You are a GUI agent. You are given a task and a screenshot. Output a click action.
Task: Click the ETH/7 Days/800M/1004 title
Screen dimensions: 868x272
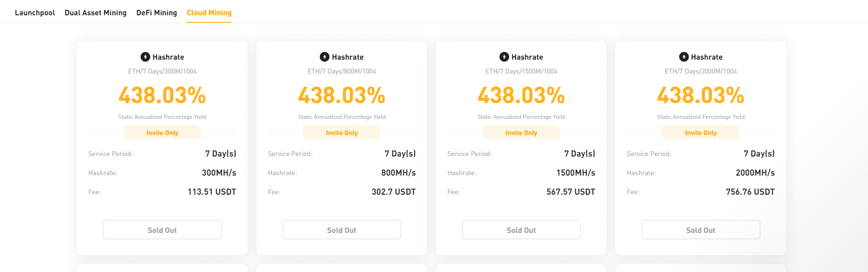tap(342, 71)
